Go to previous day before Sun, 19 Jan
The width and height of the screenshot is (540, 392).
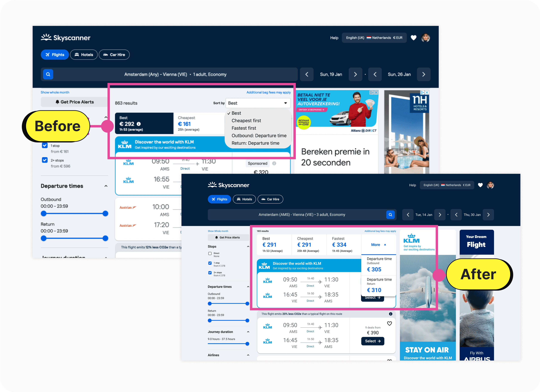307,74
